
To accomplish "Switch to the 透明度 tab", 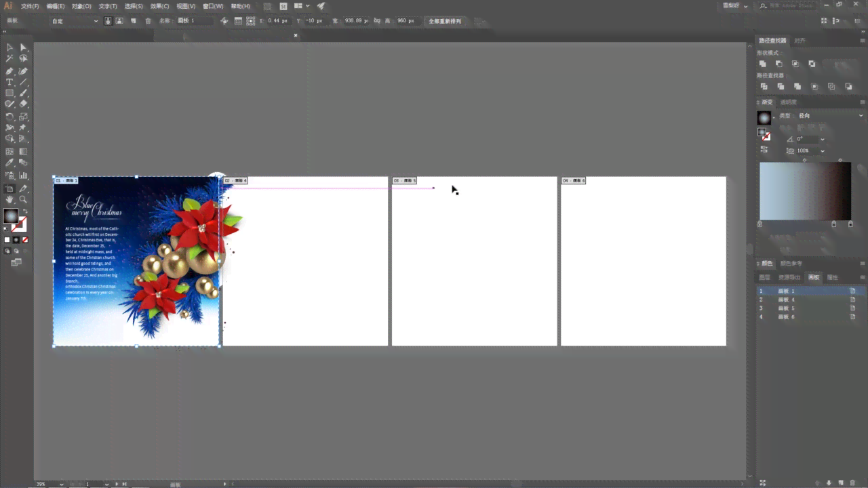I will [x=788, y=102].
